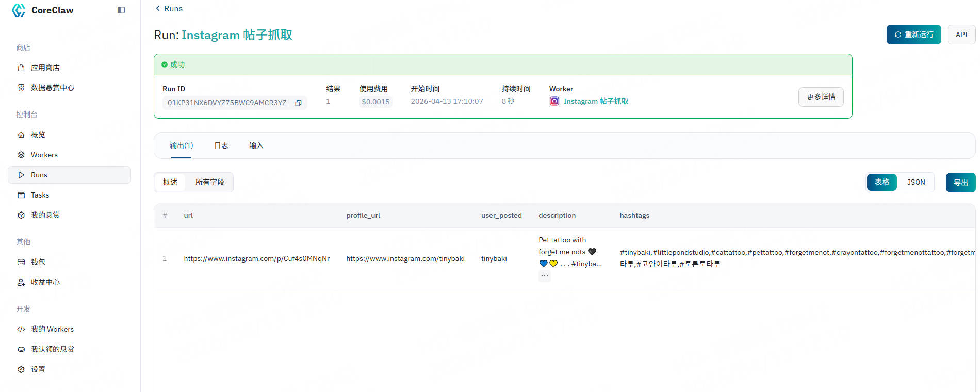Click the 重新运行 button

pyautogui.click(x=913, y=35)
